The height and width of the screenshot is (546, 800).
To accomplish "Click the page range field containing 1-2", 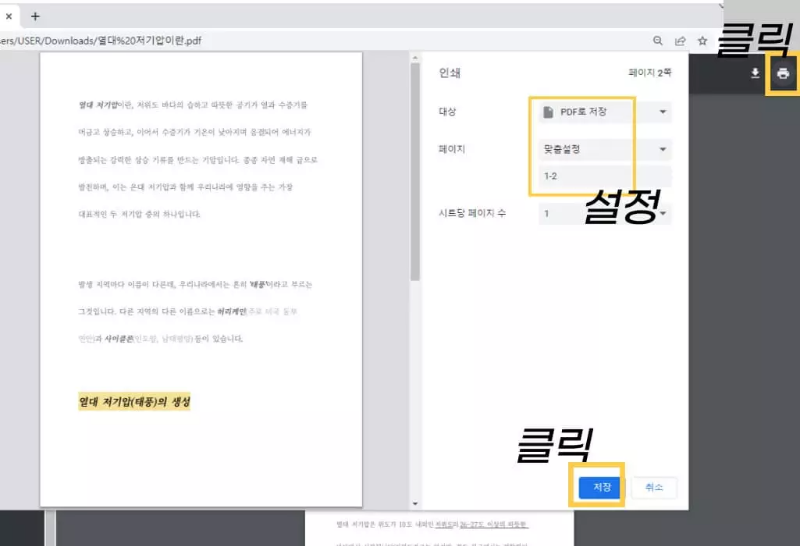I will 605,176.
